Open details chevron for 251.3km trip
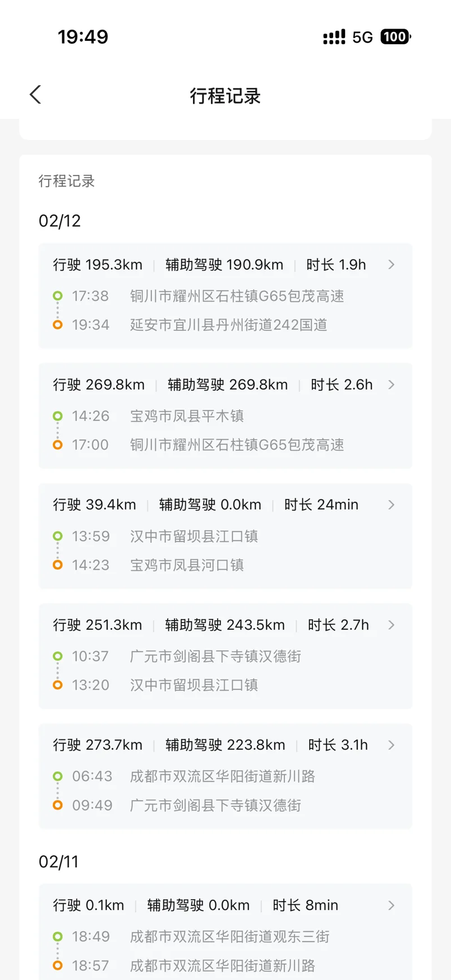Viewport: 451px width, 980px height. (x=392, y=625)
